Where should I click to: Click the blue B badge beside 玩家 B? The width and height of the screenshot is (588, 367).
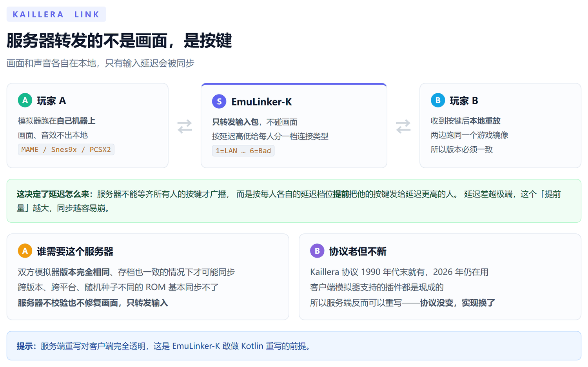pyautogui.click(x=438, y=100)
